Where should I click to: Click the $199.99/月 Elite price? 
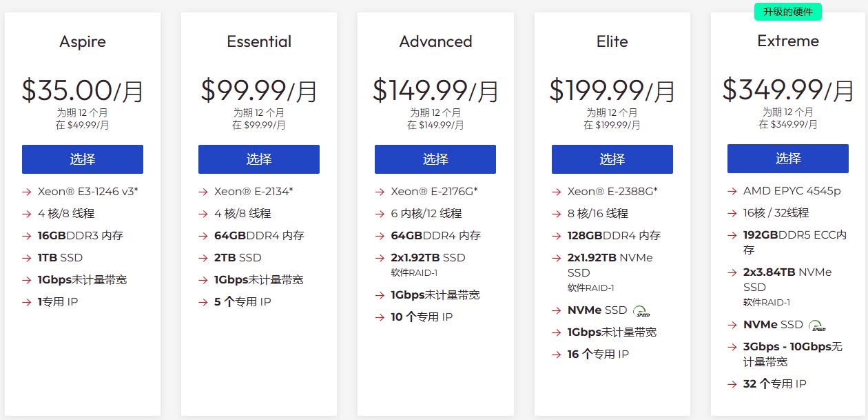coord(612,90)
